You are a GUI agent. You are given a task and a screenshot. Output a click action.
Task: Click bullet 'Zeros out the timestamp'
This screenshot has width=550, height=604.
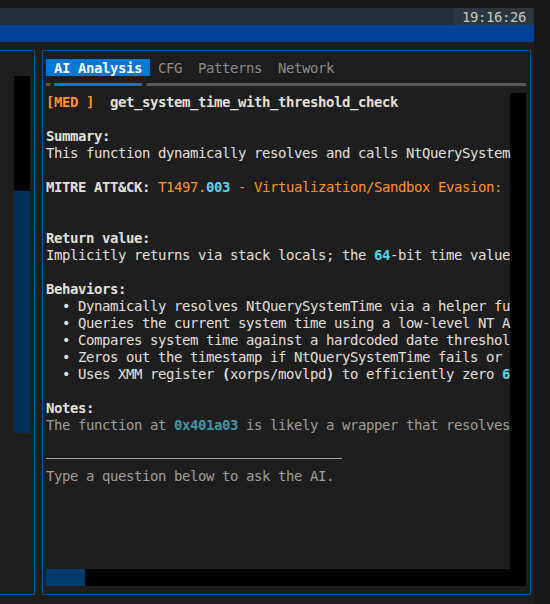point(283,357)
